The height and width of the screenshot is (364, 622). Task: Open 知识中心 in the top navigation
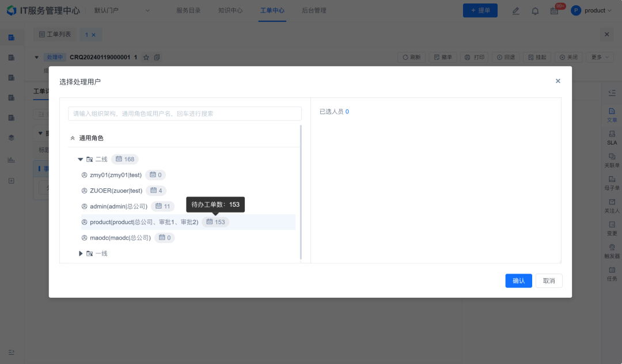[x=230, y=10]
